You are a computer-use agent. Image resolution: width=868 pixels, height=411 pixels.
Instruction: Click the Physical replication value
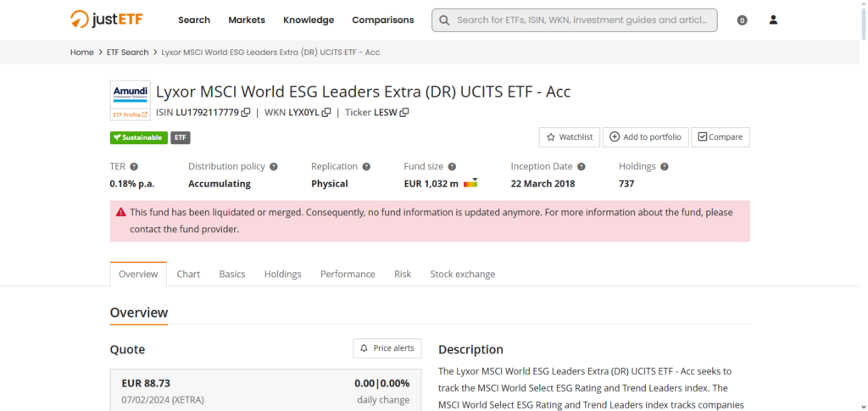point(330,184)
